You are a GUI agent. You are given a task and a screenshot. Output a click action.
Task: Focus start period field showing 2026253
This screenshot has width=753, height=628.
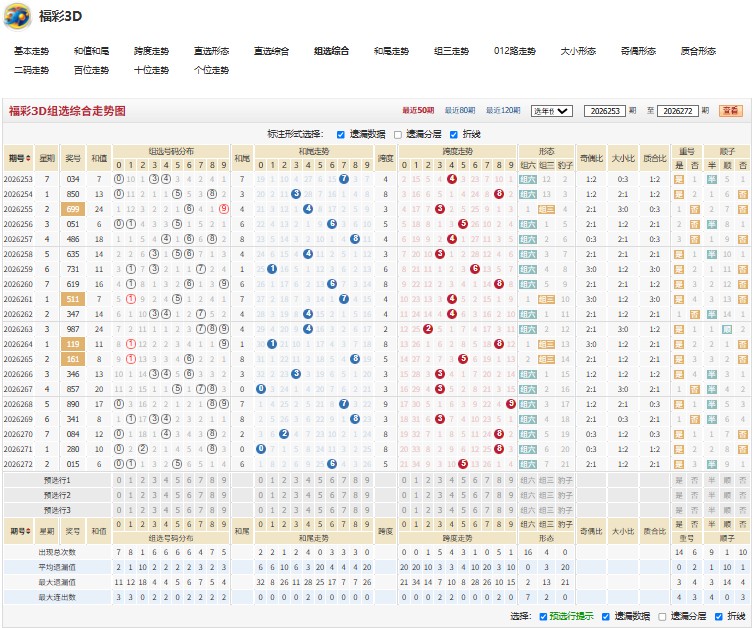pos(605,111)
